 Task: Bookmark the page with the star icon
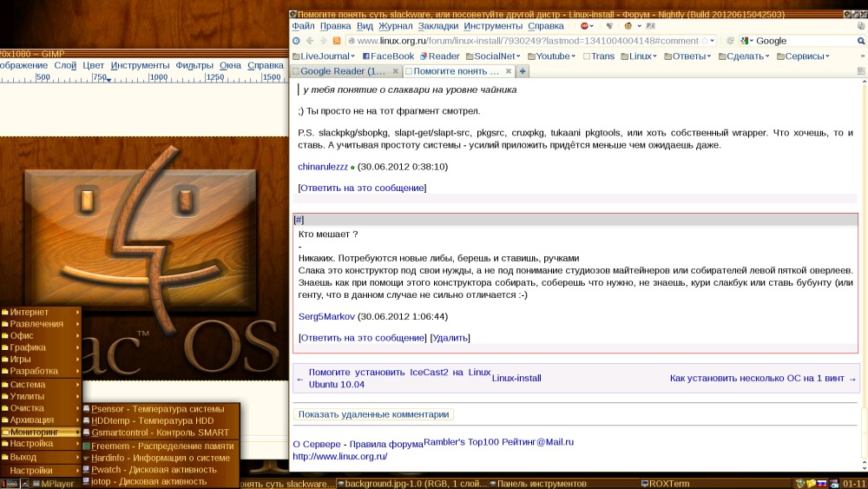pos(705,41)
